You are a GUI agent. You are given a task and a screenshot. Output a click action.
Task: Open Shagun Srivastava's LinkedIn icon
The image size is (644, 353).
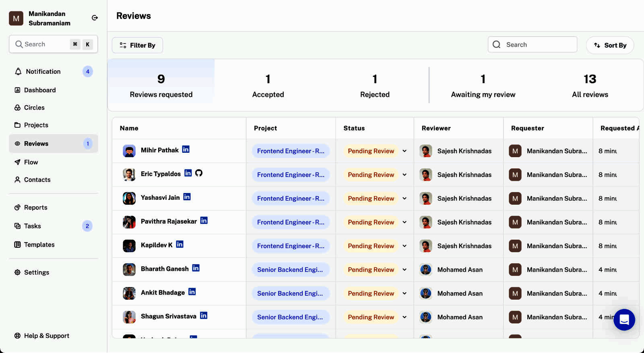pos(204,316)
